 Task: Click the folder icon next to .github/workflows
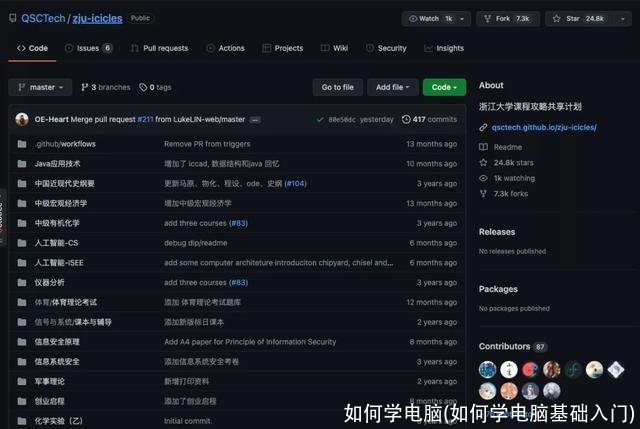pyautogui.click(x=22, y=144)
